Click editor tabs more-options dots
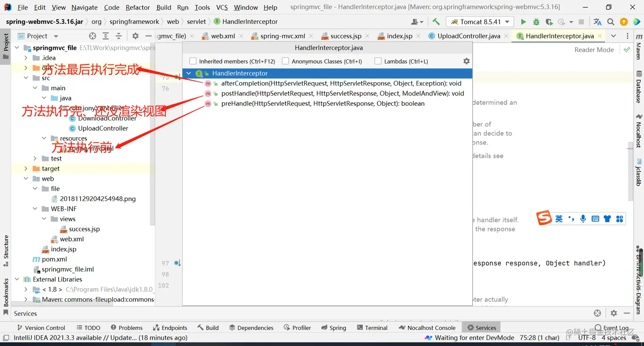 click(627, 36)
